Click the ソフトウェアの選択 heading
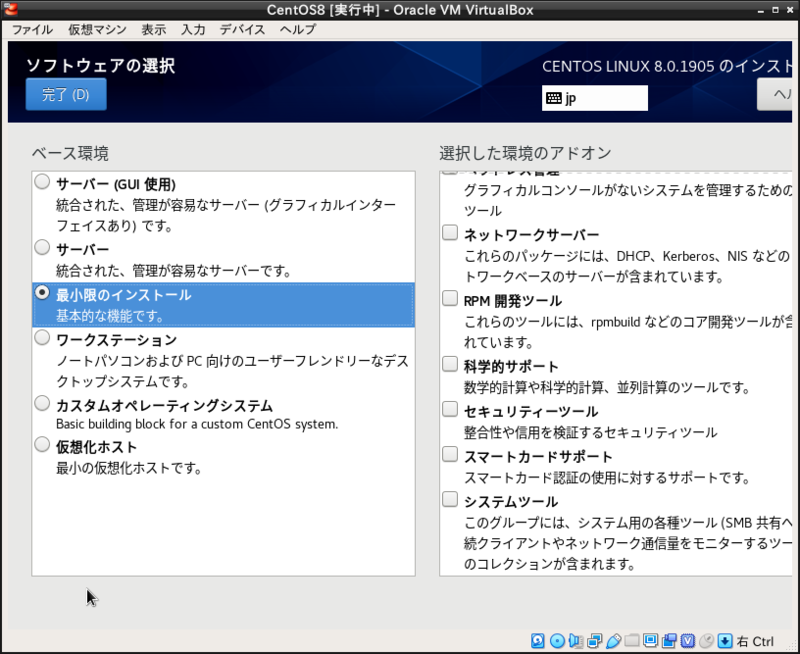The image size is (800, 654). pos(101,65)
